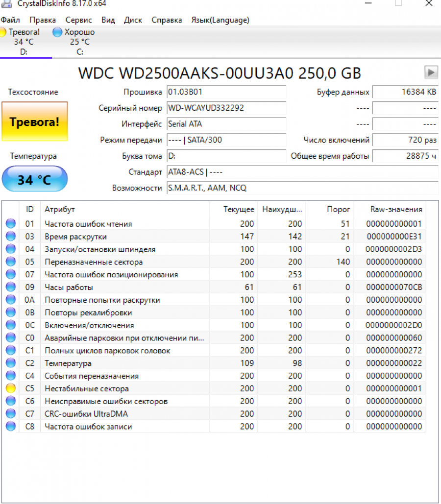Click the Raw-значения column header
The width and height of the screenshot is (441, 504).
point(396,209)
